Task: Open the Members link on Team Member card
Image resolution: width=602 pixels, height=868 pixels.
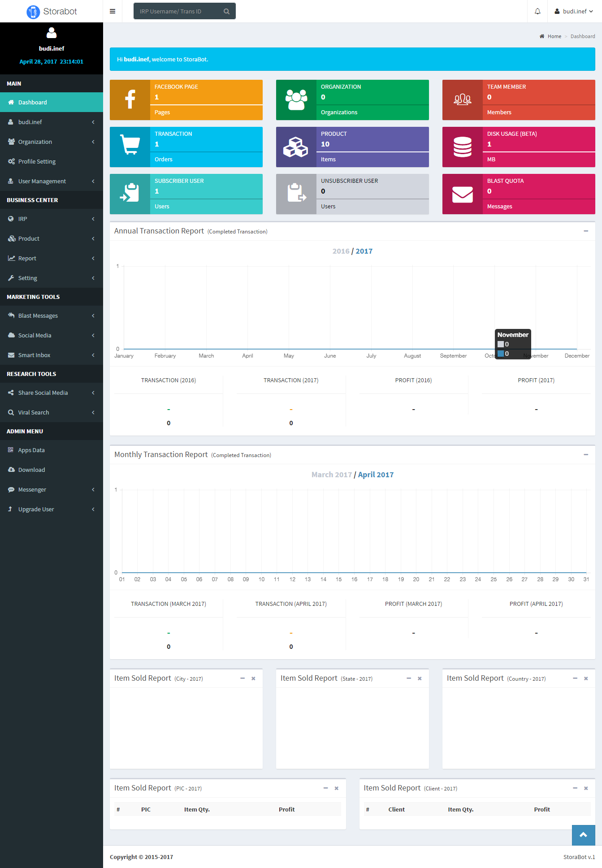Action: 499,112
